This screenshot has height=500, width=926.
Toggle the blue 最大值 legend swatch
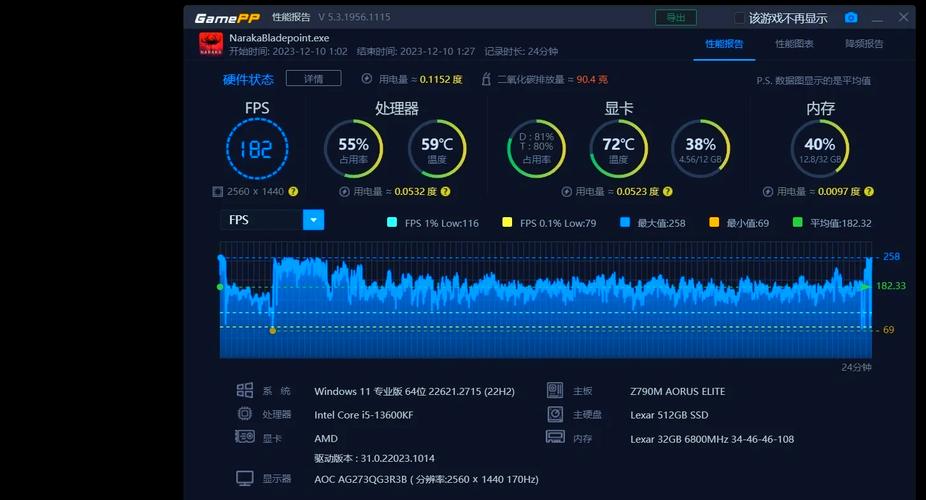point(625,223)
